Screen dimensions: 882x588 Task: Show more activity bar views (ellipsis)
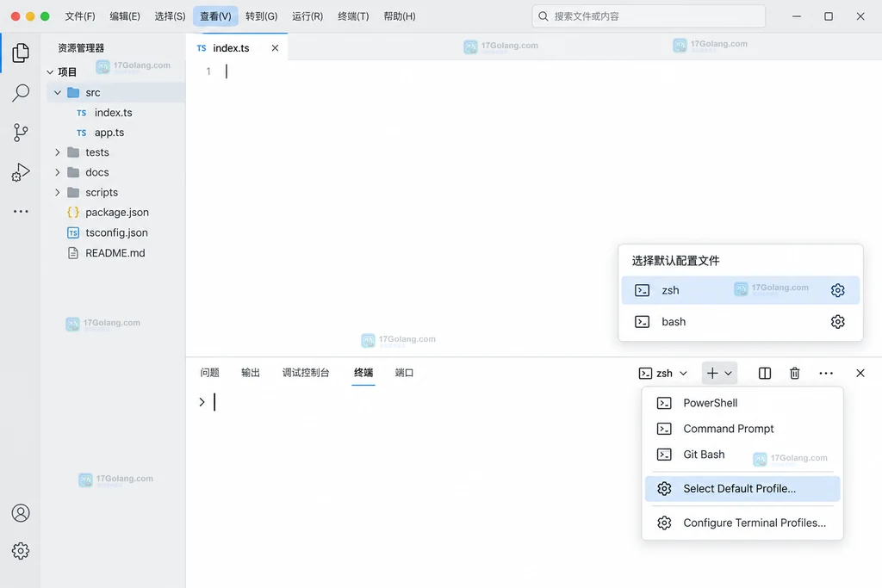21,212
